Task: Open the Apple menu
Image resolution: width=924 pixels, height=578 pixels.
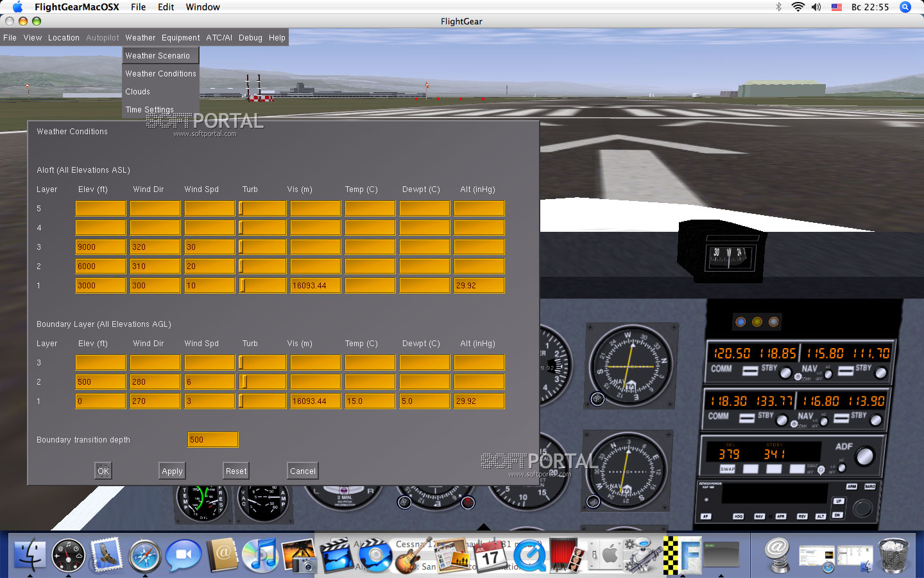Action: click(17, 7)
